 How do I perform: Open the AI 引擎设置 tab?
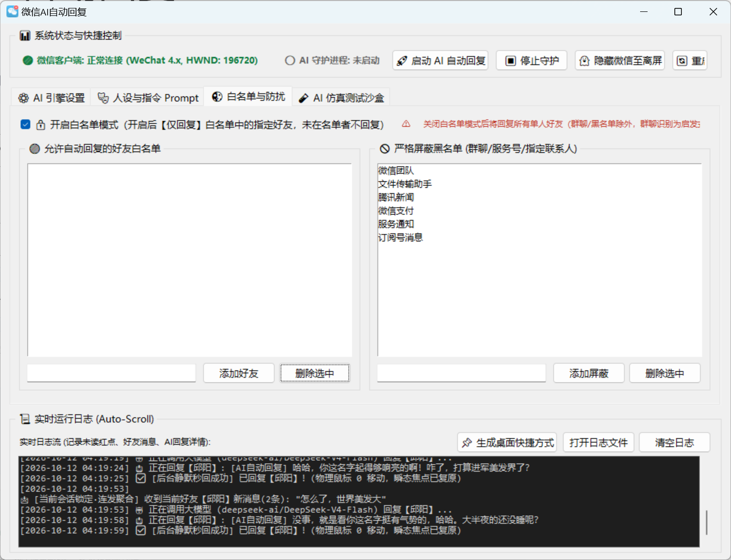[51, 98]
